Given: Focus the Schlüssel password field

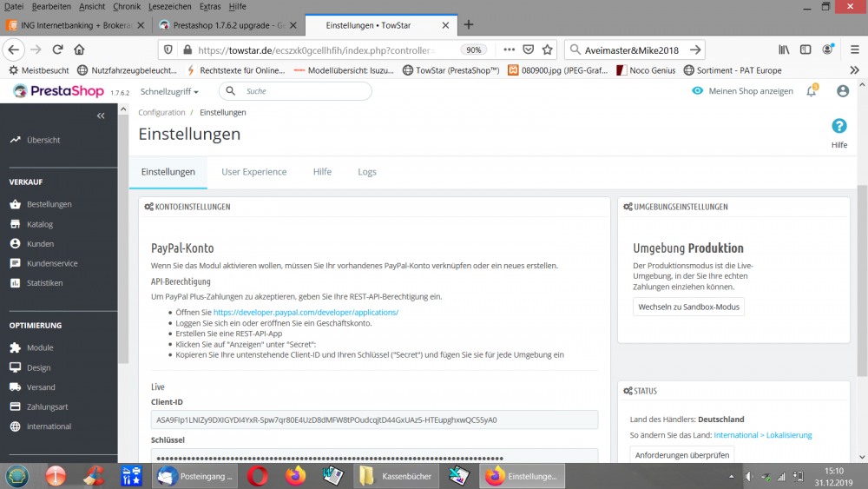Looking at the screenshot, I should (x=374, y=456).
